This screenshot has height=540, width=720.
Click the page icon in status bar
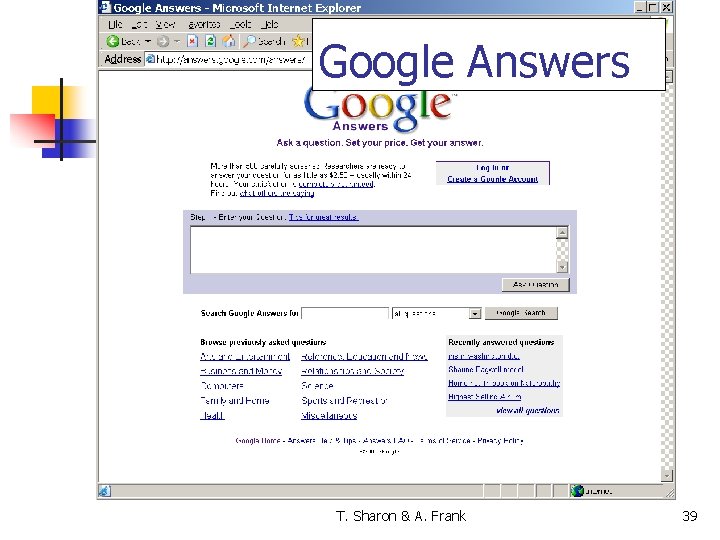point(104,491)
